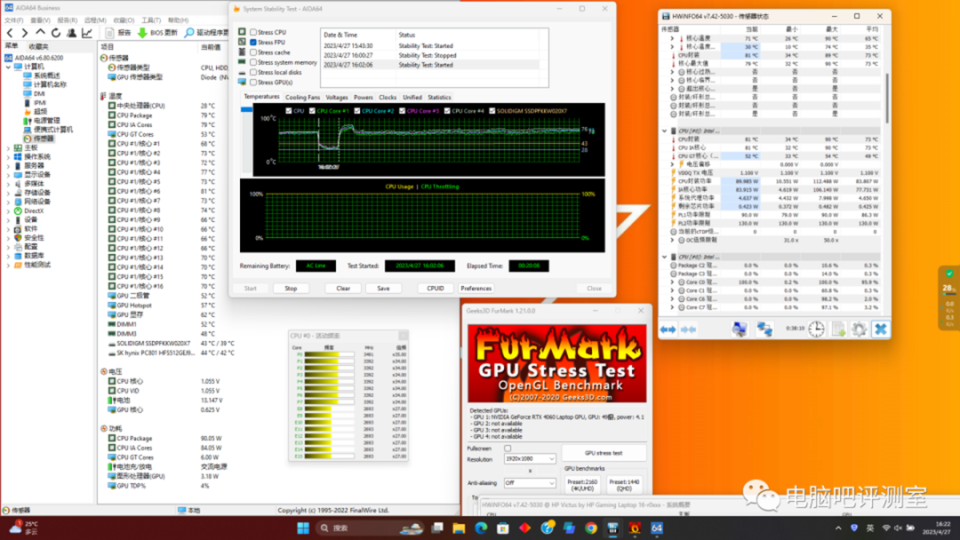Select the 传感器 item in AIDA64 tree
The image size is (960, 540).
pyautogui.click(x=43, y=139)
